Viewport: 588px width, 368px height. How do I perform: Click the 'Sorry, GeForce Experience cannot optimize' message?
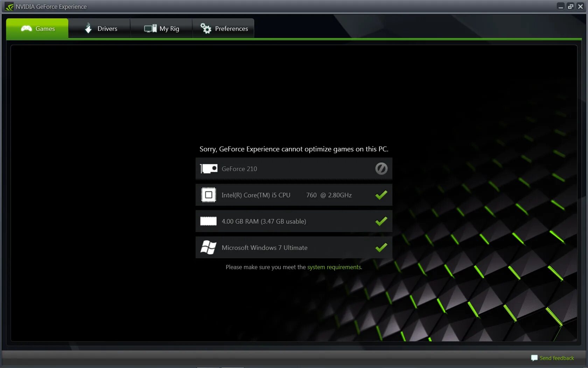click(x=294, y=149)
